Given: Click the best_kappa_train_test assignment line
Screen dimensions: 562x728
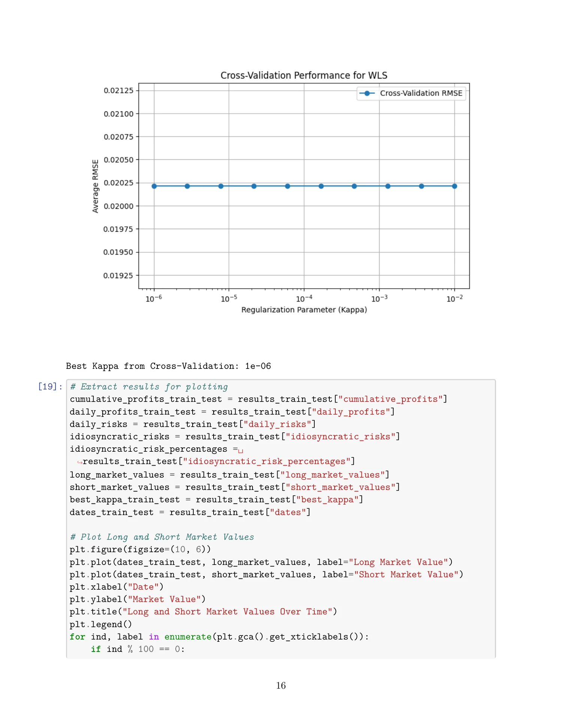Looking at the screenshot, I should pos(217,500).
